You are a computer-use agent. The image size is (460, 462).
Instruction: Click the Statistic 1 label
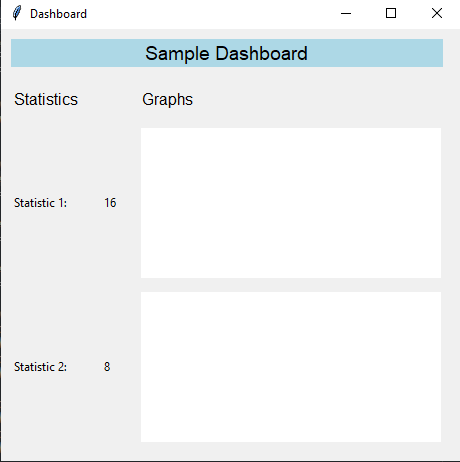40,203
